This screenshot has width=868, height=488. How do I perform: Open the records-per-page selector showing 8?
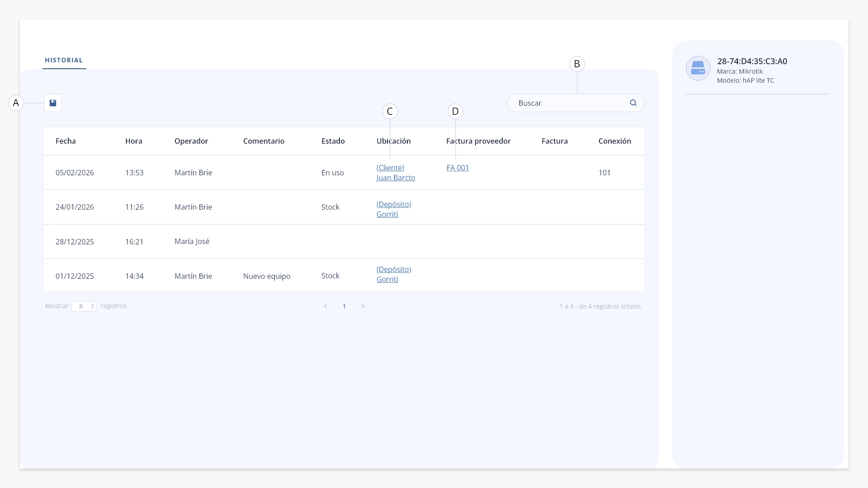pos(84,306)
